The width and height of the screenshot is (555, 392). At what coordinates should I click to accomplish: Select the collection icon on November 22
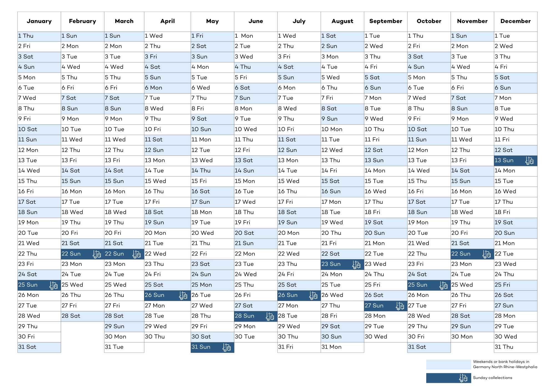click(486, 254)
